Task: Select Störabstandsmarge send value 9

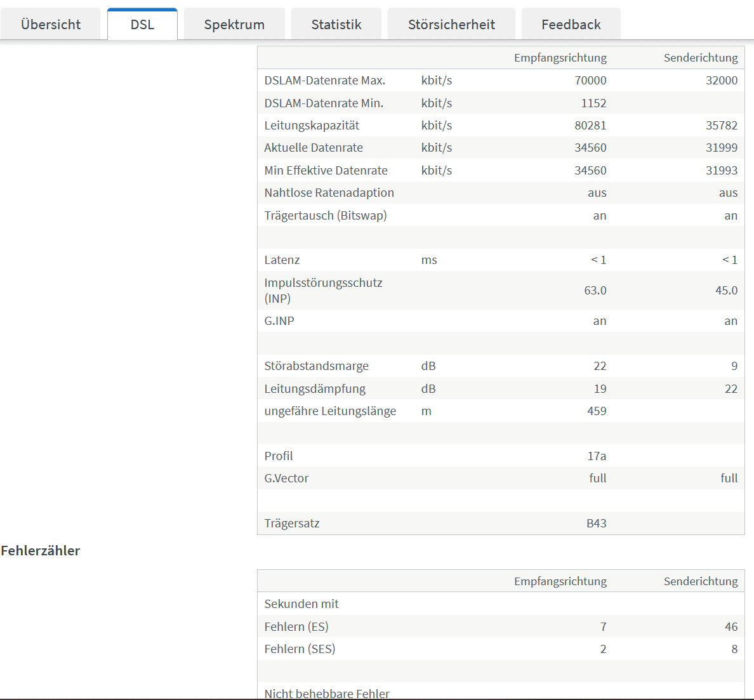Action: click(734, 366)
